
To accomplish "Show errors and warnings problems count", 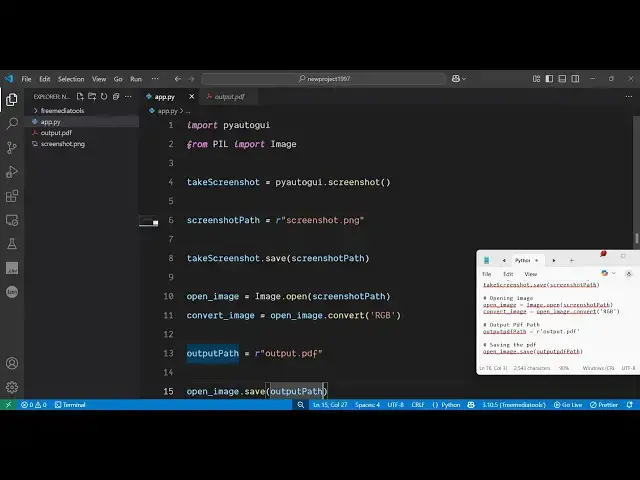I will 33,404.
